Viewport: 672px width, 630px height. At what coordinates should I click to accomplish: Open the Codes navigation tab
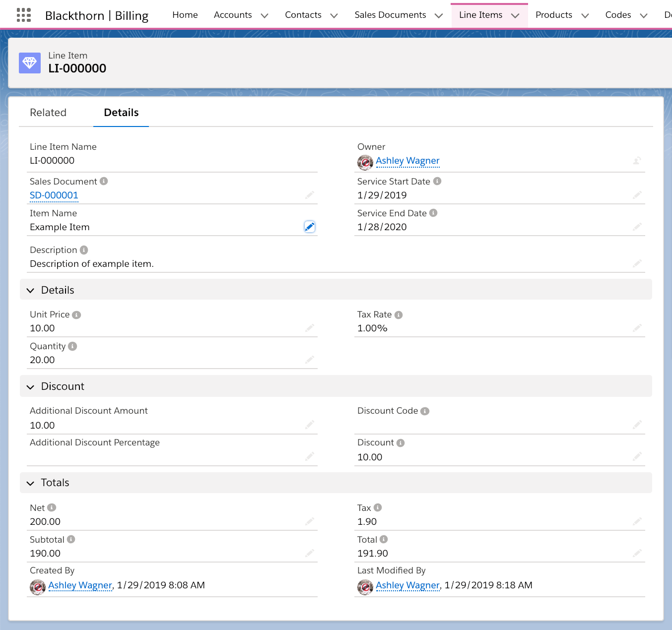point(618,15)
